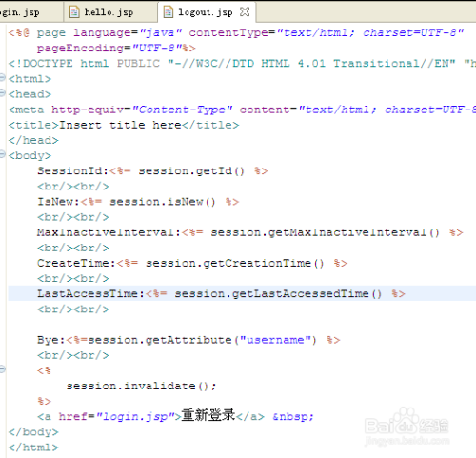Click the <title>Insert title here</title> line
Screen dimensions: 476x458
[x=124, y=125]
